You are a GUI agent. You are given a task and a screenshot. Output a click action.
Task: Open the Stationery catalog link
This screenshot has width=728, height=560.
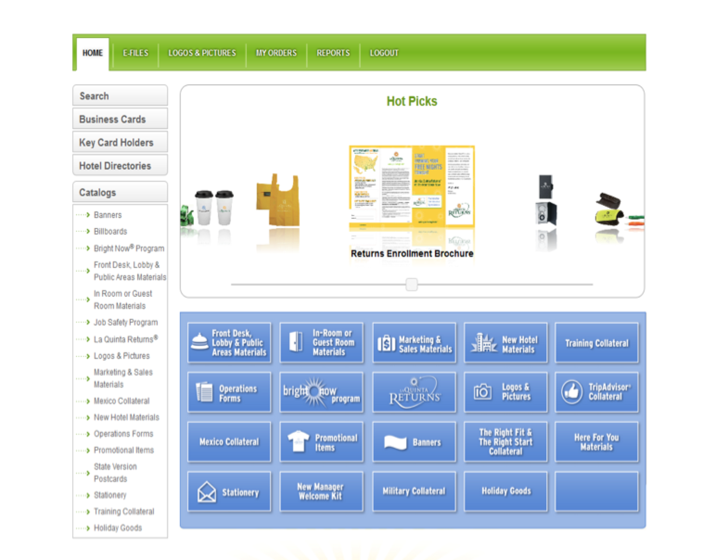pyautogui.click(x=110, y=495)
